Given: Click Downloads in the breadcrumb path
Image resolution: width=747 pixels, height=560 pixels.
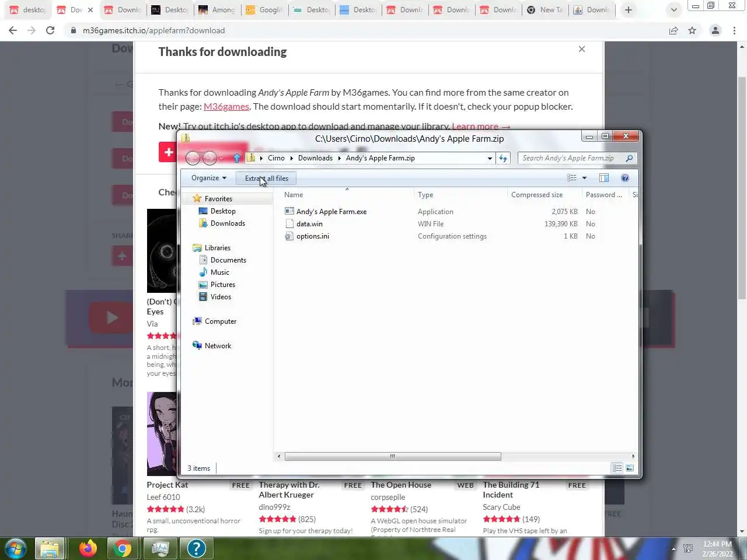Looking at the screenshot, I should pyautogui.click(x=315, y=158).
